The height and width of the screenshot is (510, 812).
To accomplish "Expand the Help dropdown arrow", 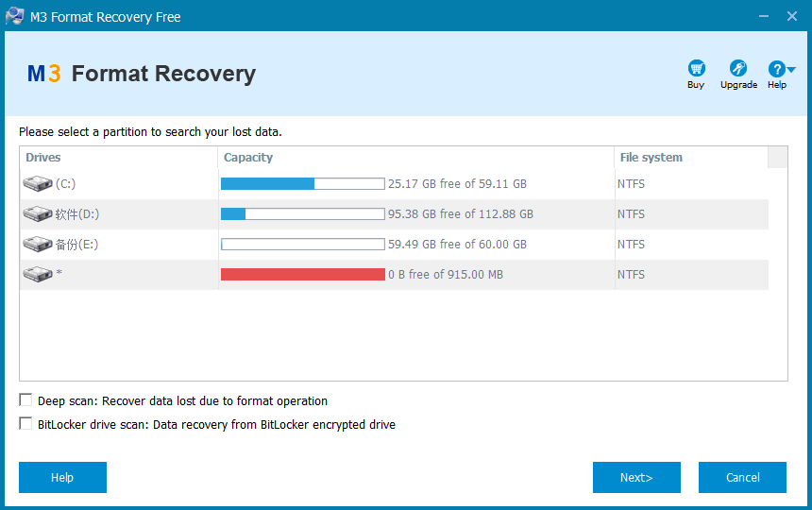I will (x=791, y=69).
